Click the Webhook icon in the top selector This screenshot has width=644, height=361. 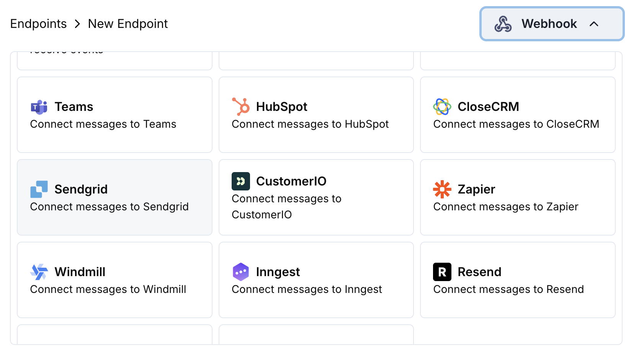pyautogui.click(x=504, y=24)
